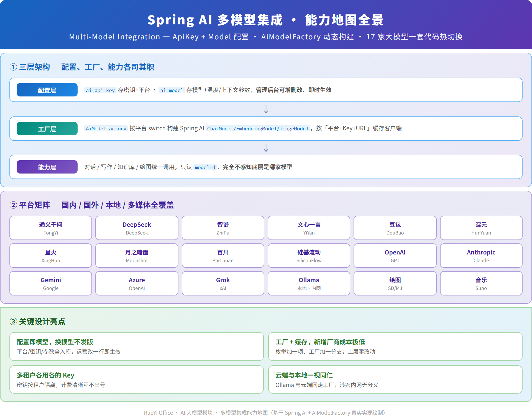The image size is (532, 418).
Task: Click the ① 三层架构 section heading
Action: point(82,67)
